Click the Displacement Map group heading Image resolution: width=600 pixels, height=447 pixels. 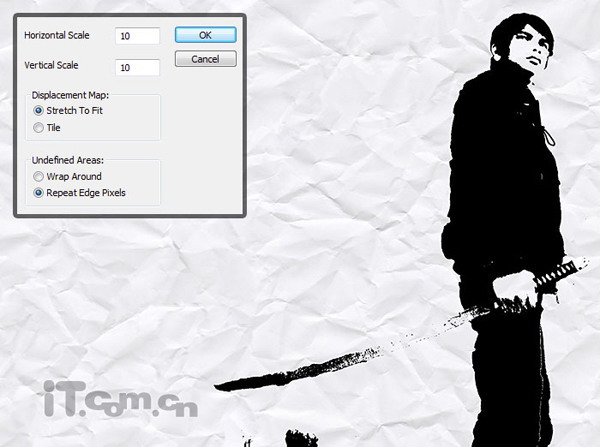(x=70, y=95)
